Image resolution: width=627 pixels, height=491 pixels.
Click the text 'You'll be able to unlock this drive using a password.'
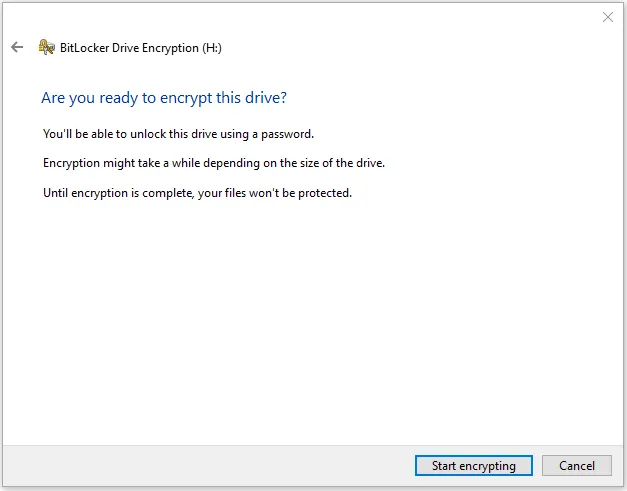178,134
